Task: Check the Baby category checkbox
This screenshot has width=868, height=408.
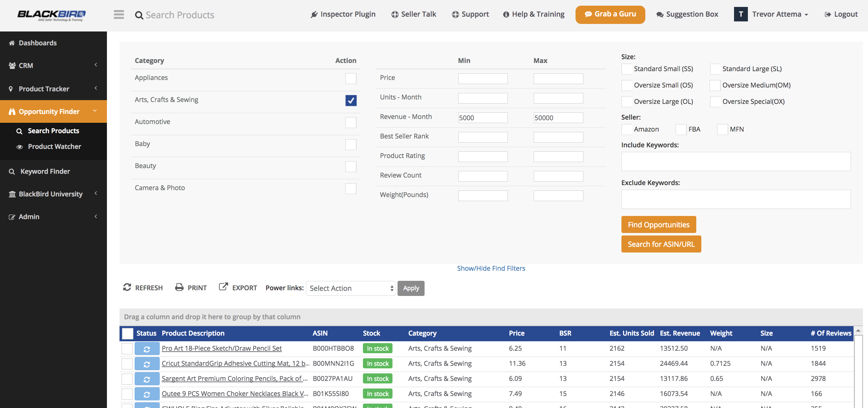Action: pos(351,144)
